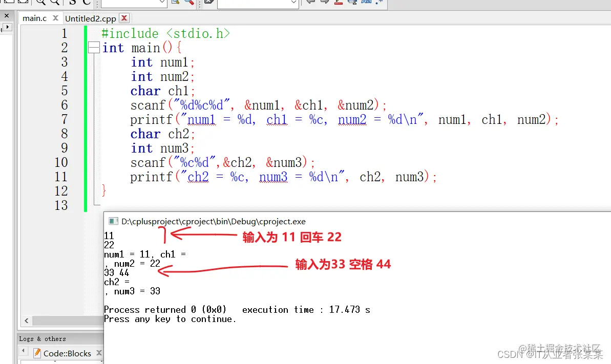611x364 pixels.
Task: Click the printf "ch2 = %c" line
Action: (x=284, y=177)
